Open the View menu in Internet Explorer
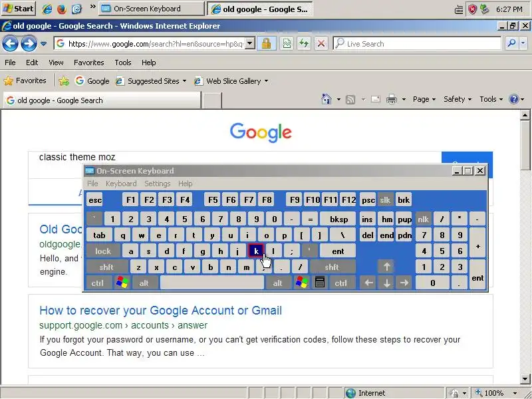The image size is (532, 399). click(x=56, y=63)
